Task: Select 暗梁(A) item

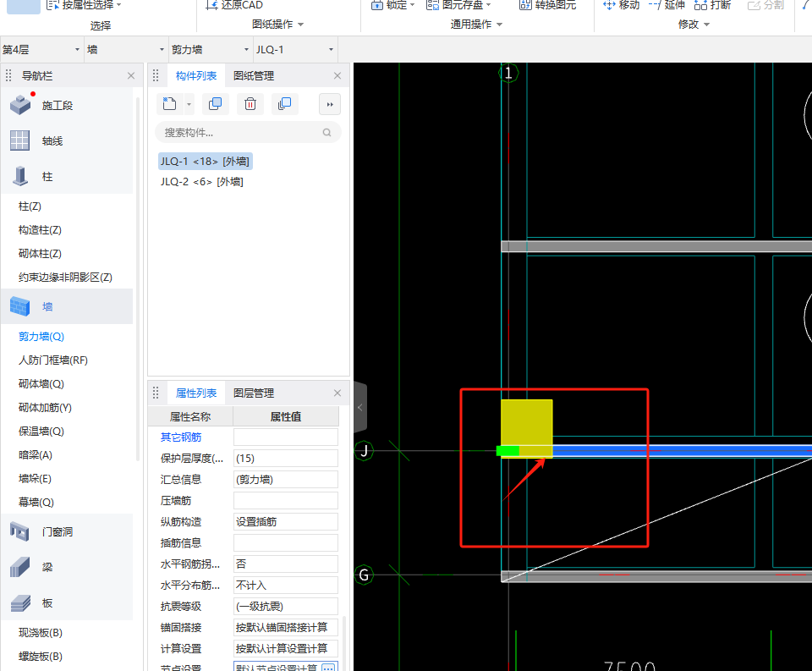Action: (x=36, y=455)
